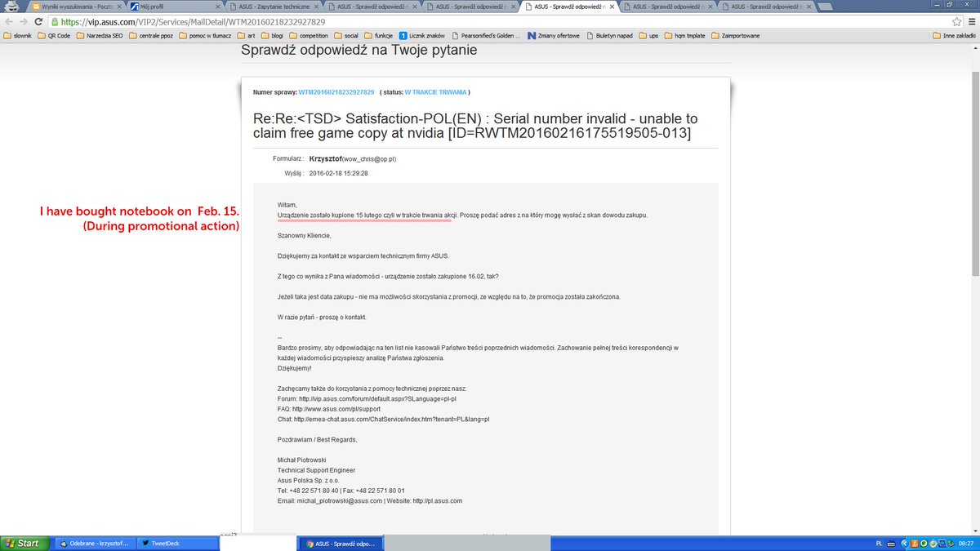
Task: Open the competition bookmark folder
Action: tap(309, 36)
